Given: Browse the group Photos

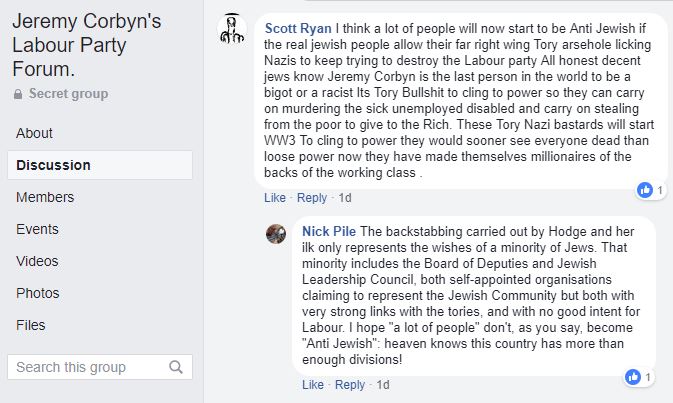Looking at the screenshot, I should 38,293.
